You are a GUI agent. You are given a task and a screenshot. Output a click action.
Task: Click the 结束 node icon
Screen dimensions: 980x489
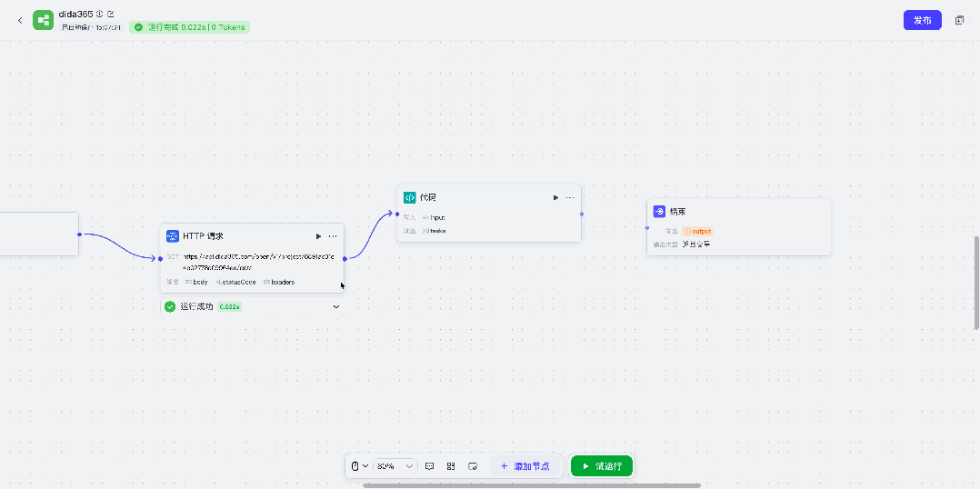[659, 212]
